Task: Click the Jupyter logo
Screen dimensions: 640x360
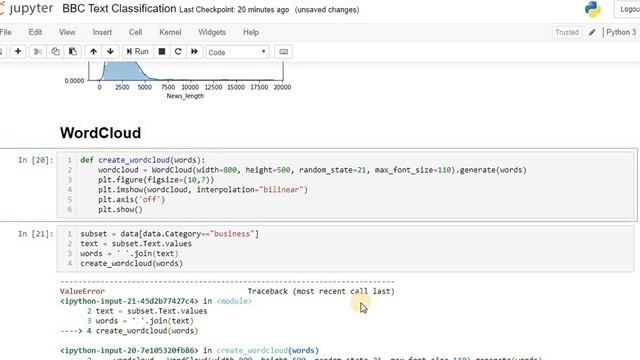Action: point(26,9)
